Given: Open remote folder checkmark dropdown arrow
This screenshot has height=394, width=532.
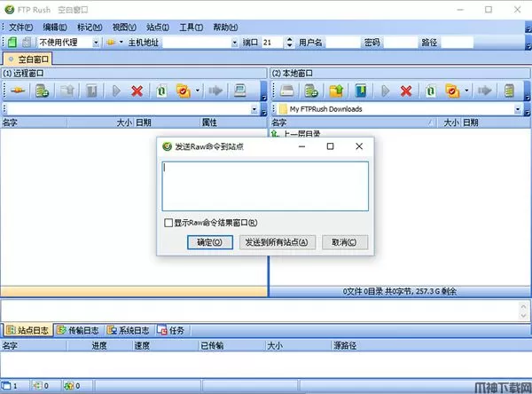Looking at the screenshot, I should click(x=198, y=91).
